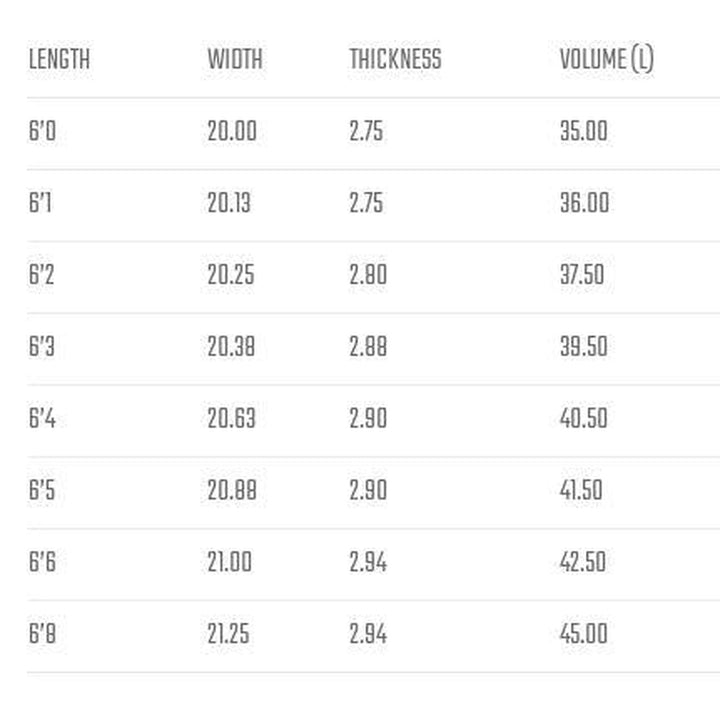
Task: Click the WIDTH column header
Action: pos(235,59)
